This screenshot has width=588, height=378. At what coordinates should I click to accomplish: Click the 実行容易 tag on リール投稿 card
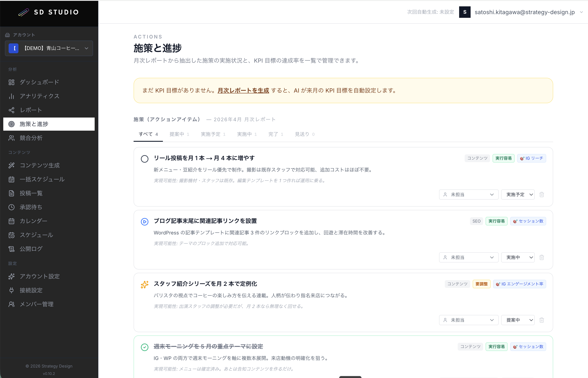pos(503,158)
